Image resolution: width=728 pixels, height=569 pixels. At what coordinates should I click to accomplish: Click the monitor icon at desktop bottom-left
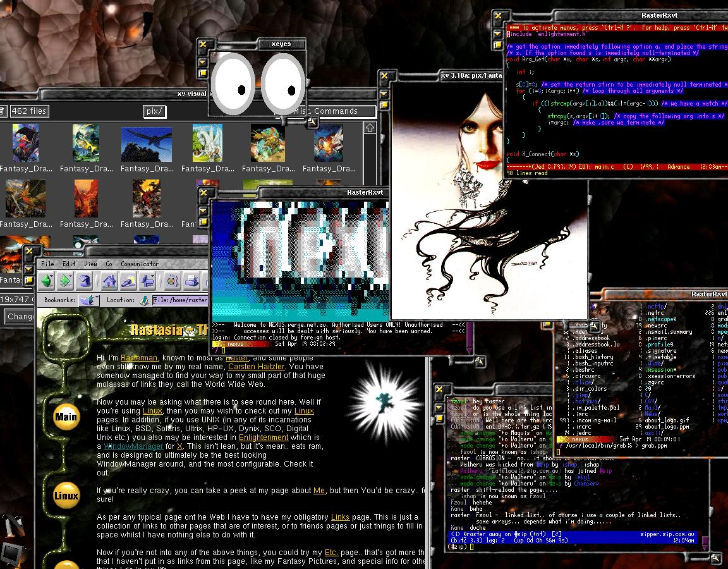point(13,554)
